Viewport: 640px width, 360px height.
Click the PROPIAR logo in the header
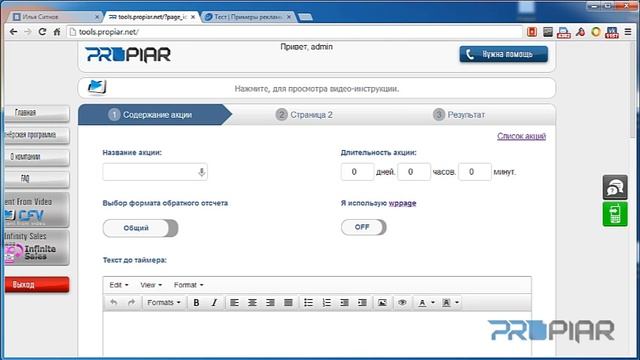point(128,54)
